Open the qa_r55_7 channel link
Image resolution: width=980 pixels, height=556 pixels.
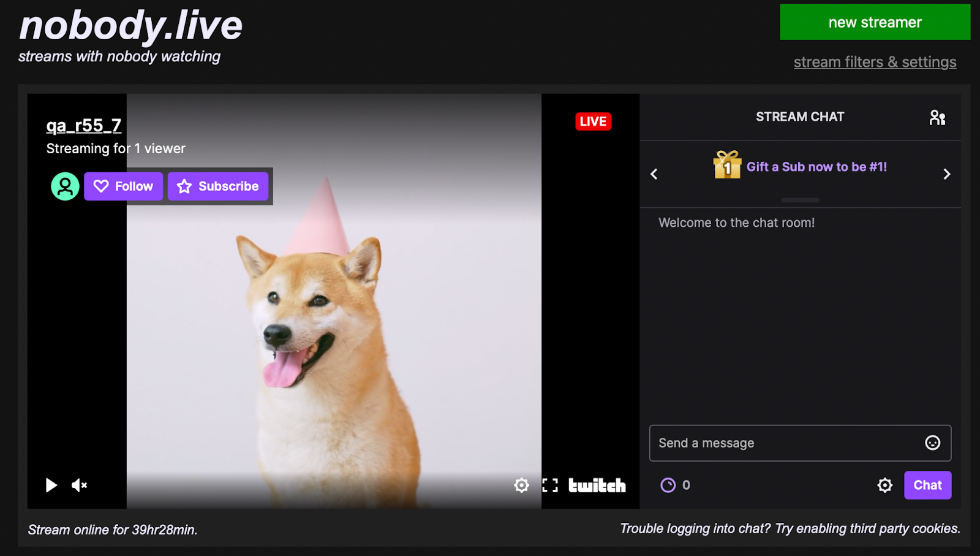pyautogui.click(x=84, y=126)
